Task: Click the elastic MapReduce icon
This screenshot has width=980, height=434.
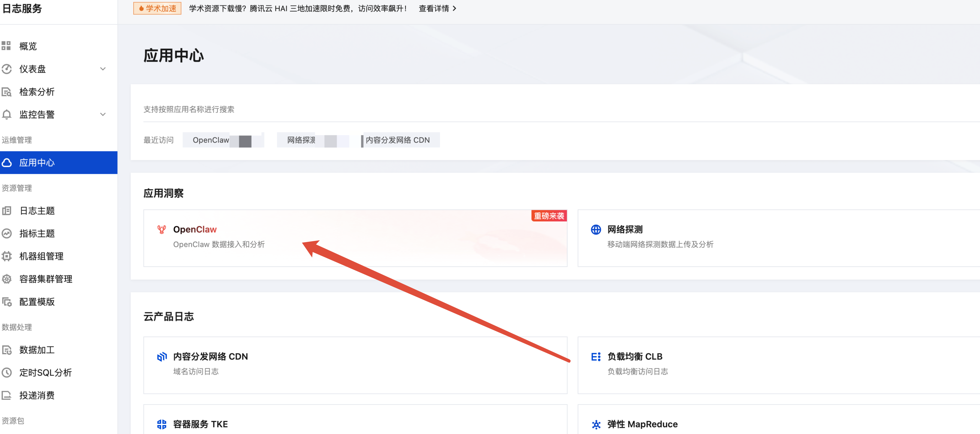Action: pos(596,424)
